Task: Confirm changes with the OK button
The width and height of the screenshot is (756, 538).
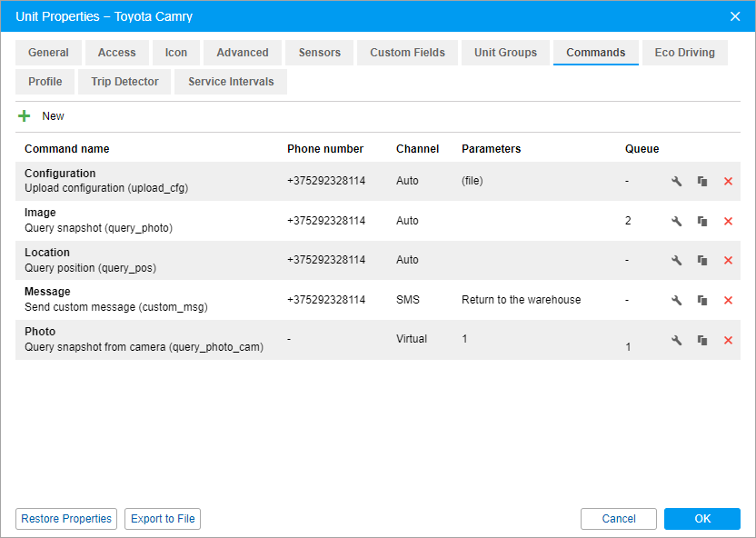Action: tap(701, 519)
